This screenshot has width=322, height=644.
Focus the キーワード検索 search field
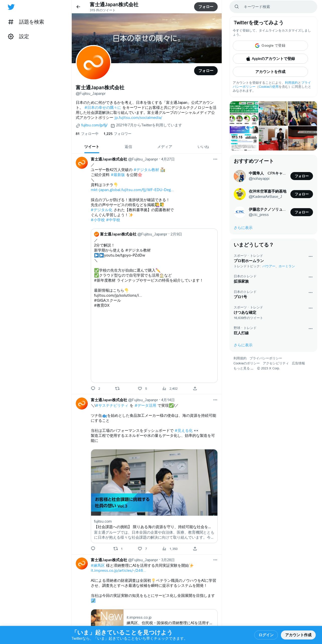tap(273, 7)
